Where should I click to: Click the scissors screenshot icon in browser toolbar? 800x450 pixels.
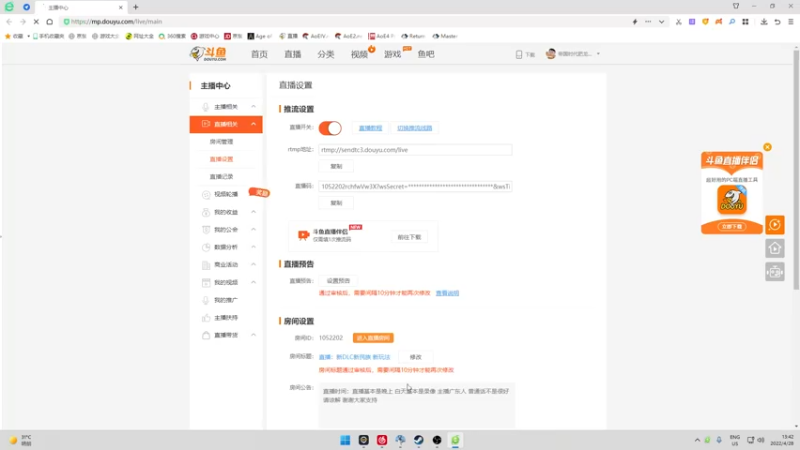(679, 21)
